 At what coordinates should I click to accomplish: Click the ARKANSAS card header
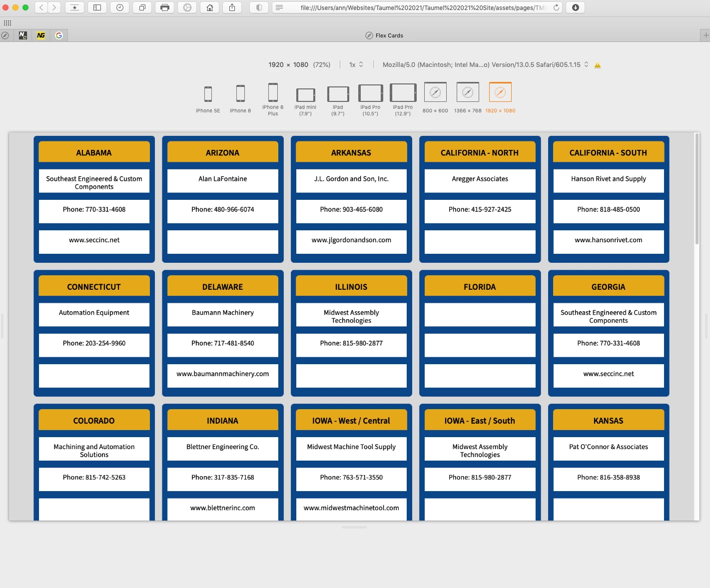pos(351,152)
